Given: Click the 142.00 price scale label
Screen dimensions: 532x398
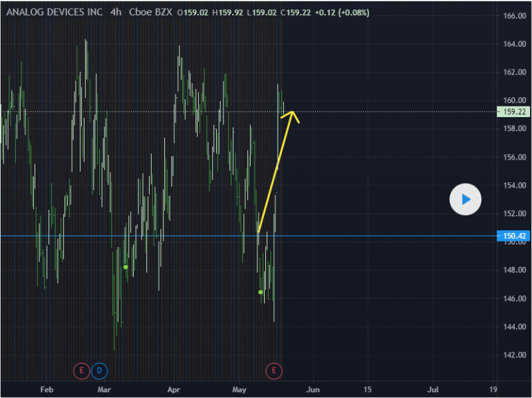Looking at the screenshot, I should point(515,355).
